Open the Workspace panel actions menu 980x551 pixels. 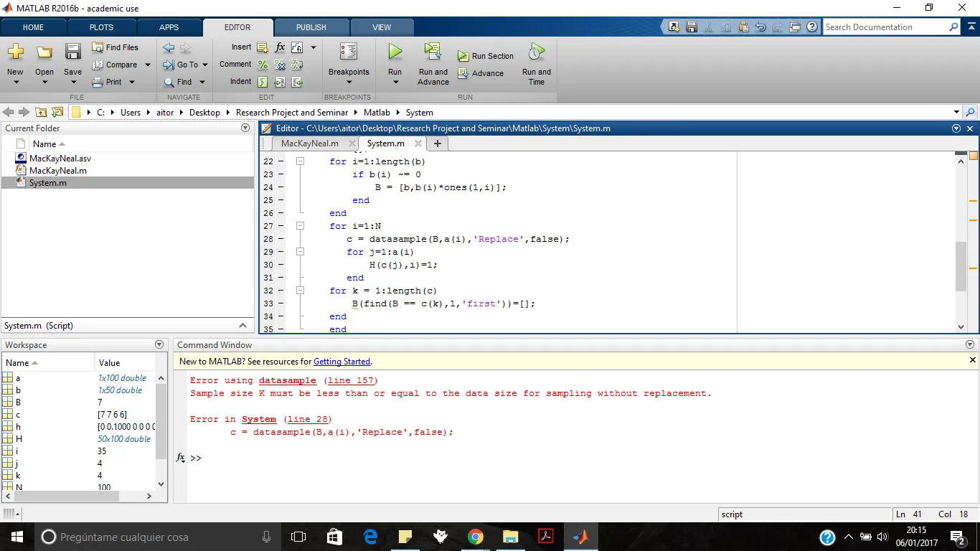[160, 345]
